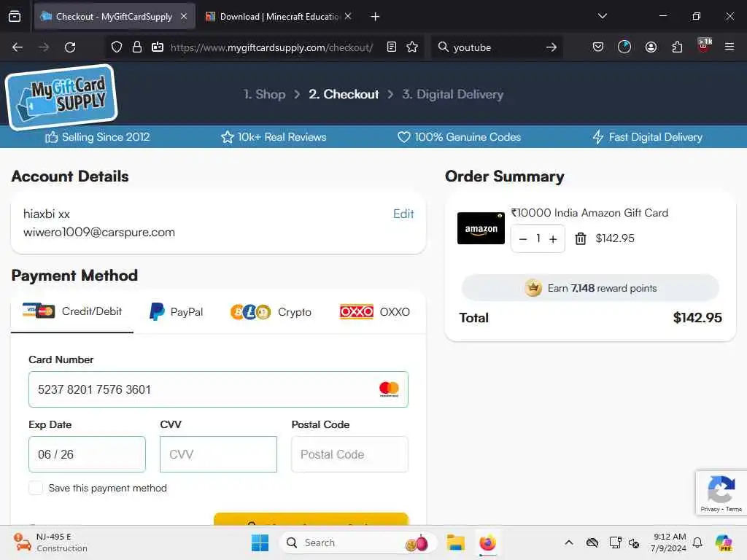The height and width of the screenshot is (560, 747).
Task: Toggle reader view icon in address bar
Action: [x=392, y=47]
